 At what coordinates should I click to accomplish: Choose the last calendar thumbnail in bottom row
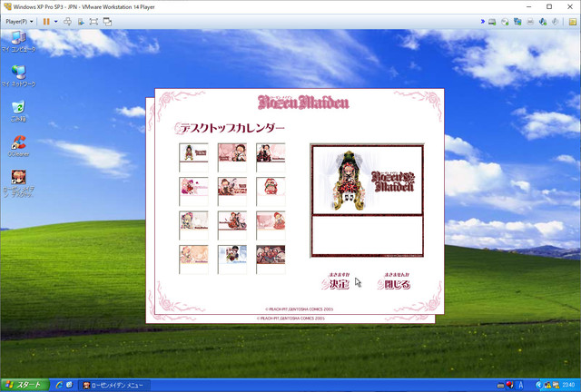click(271, 260)
